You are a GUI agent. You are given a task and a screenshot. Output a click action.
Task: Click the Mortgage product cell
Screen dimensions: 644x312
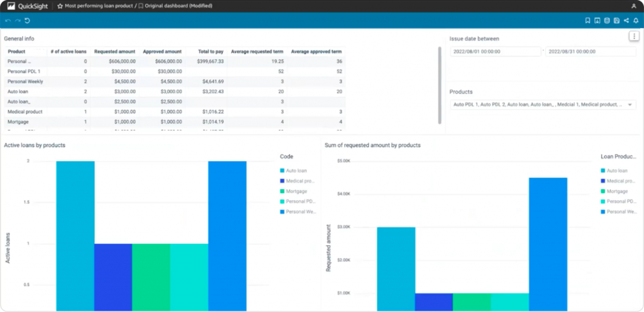coord(18,122)
